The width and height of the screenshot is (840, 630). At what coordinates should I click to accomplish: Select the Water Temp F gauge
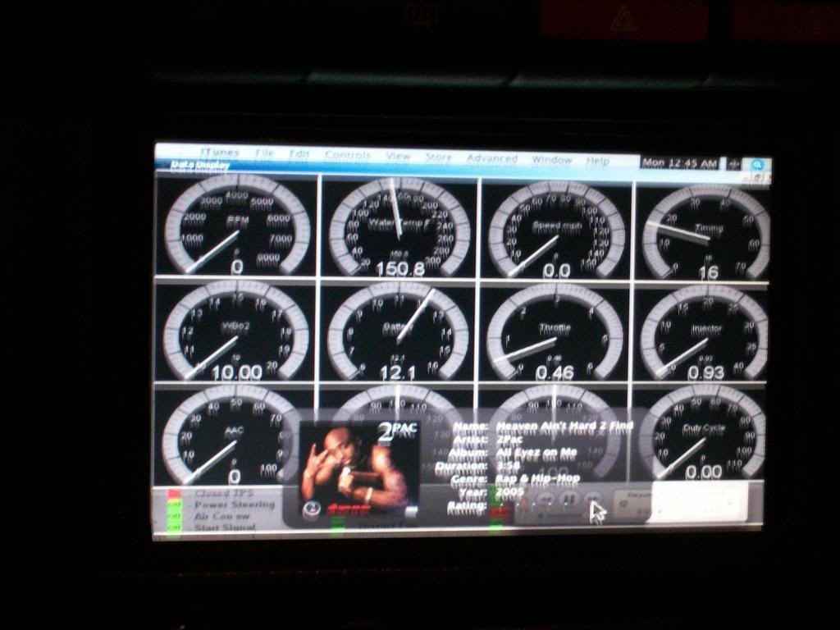(x=399, y=226)
